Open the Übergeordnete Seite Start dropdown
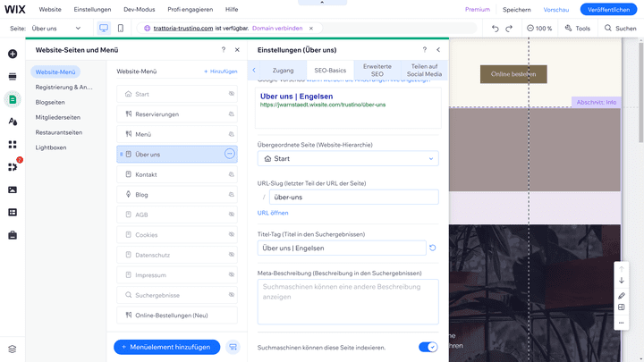The width and height of the screenshot is (644, 362). coord(348,158)
